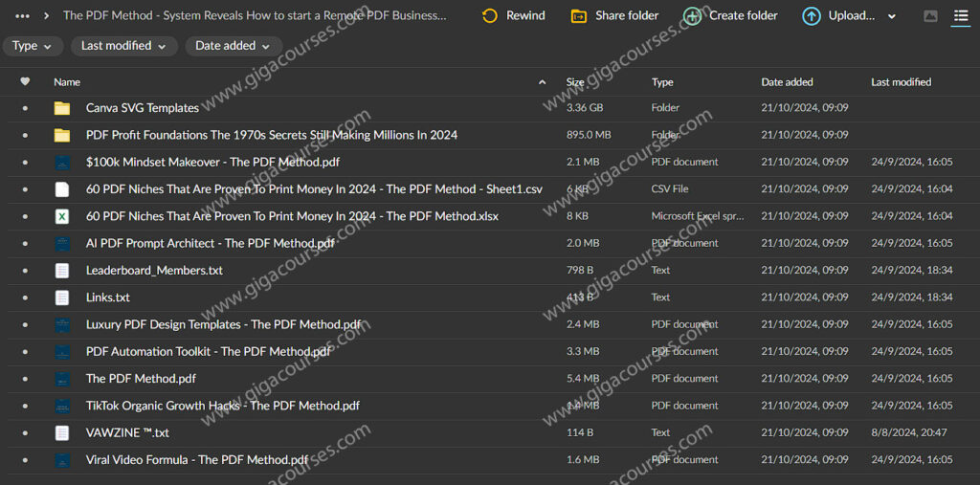Select the 60 PDF Niches xlsx file name

[292, 216]
